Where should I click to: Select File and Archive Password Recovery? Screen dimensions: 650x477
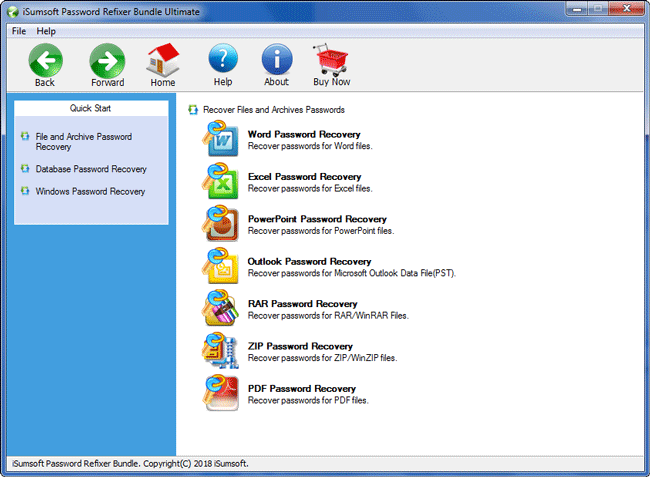tap(83, 141)
